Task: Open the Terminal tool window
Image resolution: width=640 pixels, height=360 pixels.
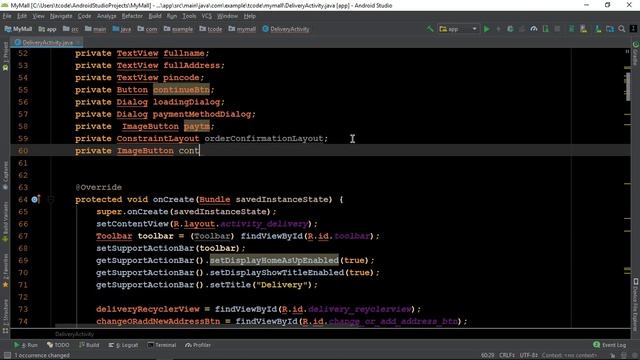Action: click(x=162, y=345)
